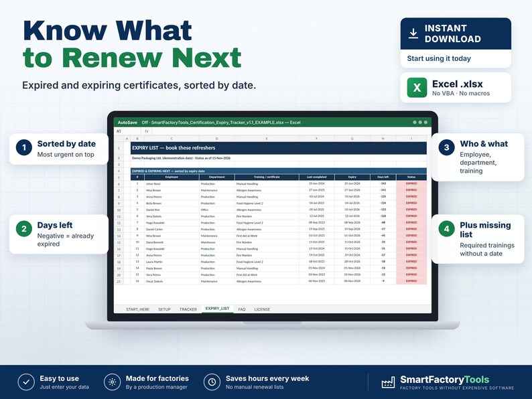Select row header number 21
This screenshot has width=532, height=399.
click(x=119, y=281)
